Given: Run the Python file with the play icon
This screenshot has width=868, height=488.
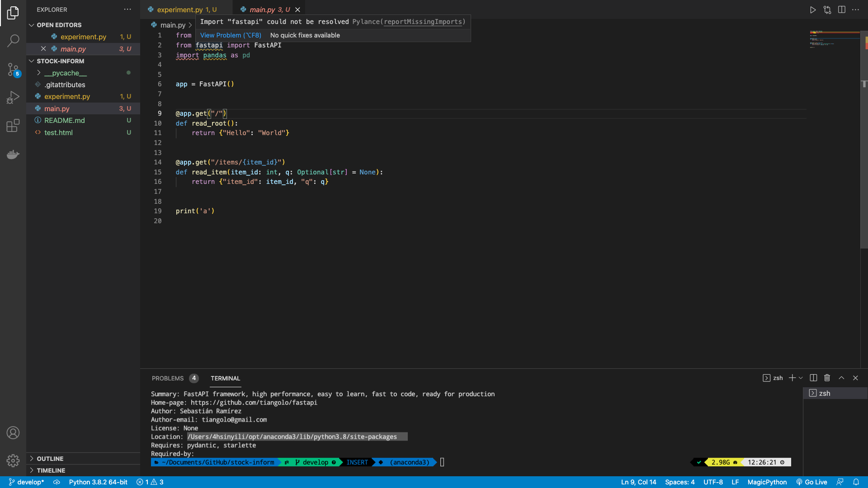Looking at the screenshot, I should [x=813, y=9].
